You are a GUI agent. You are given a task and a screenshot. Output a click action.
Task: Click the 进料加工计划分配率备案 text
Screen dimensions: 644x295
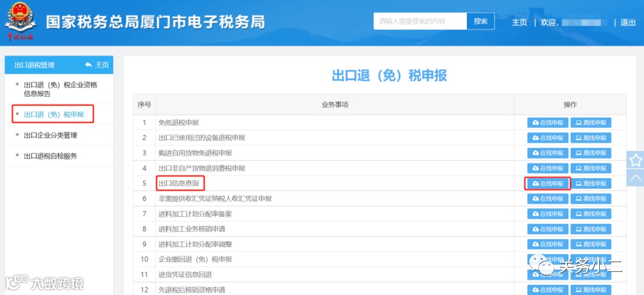(195, 214)
